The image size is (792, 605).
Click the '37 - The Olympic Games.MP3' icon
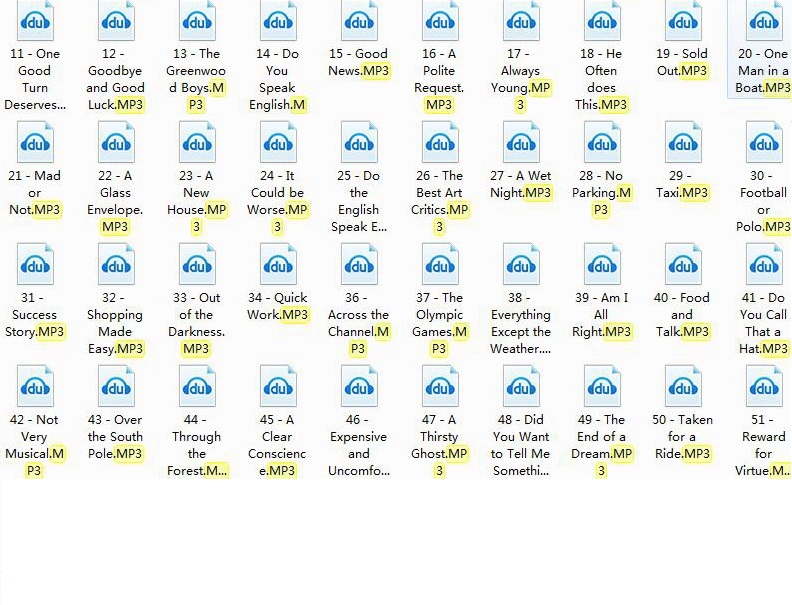tap(440, 265)
